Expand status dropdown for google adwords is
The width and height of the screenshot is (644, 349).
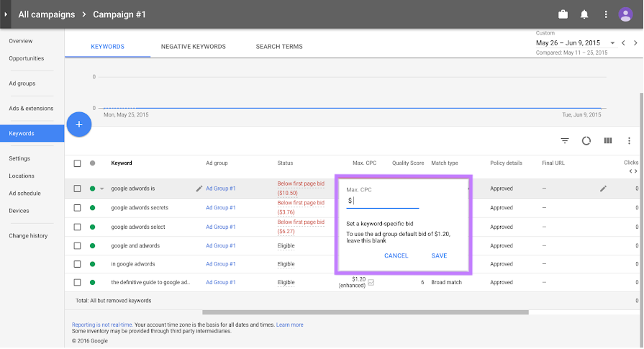pyautogui.click(x=101, y=189)
